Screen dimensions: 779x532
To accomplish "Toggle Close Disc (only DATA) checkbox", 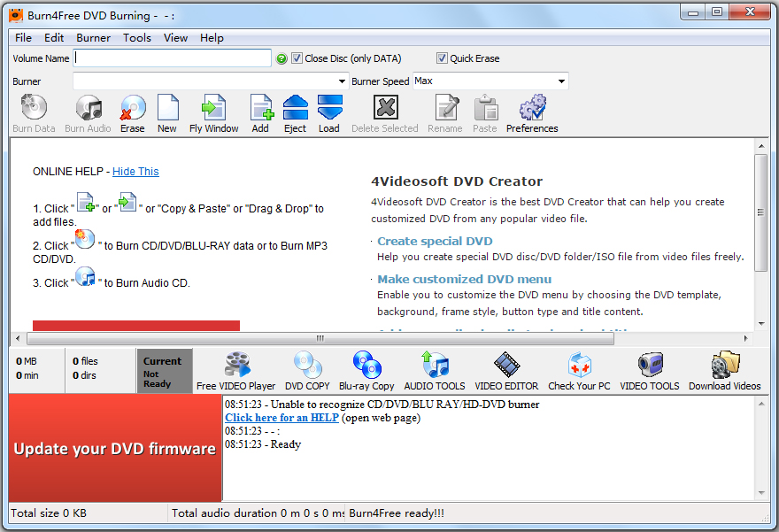I will click(x=297, y=58).
